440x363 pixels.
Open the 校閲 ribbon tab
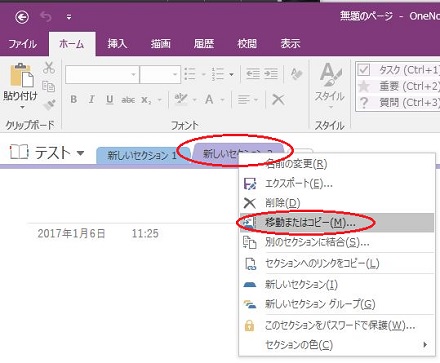tap(247, 43)
